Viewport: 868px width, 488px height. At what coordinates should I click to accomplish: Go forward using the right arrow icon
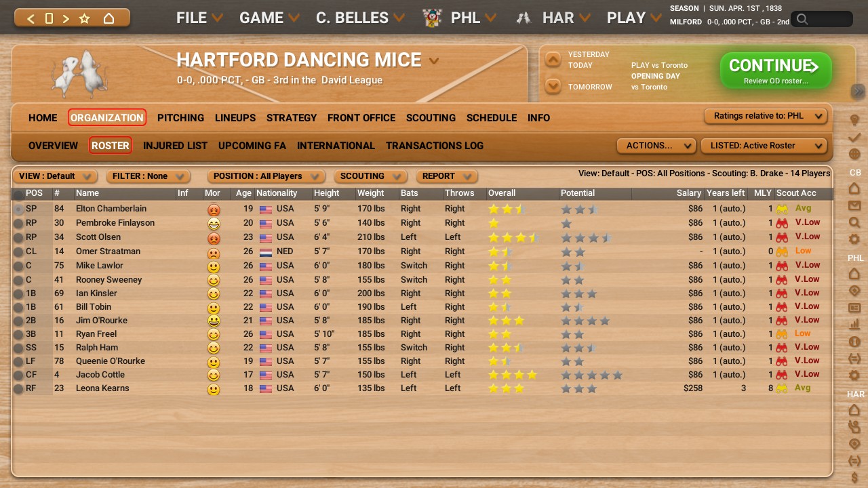click(66, 18)
